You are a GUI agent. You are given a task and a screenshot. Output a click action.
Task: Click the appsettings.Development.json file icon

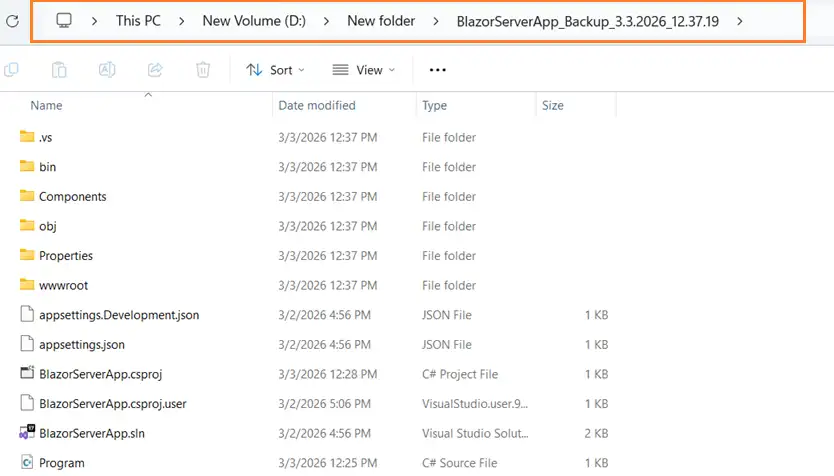[27, 314]
